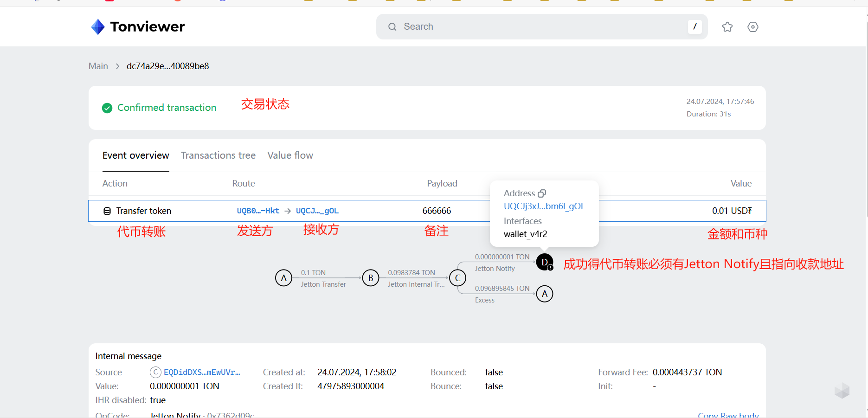Select node D in the transaction graph

click(x=544, y=262)
